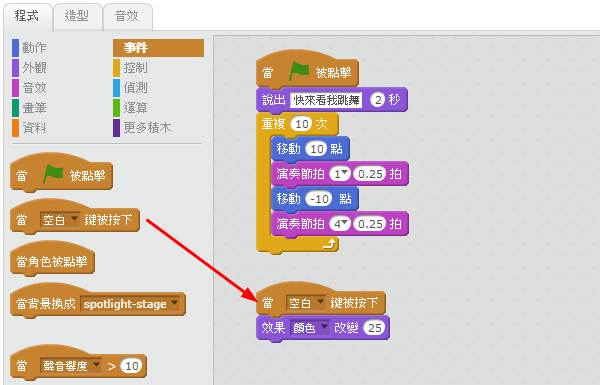Click the 2 seconds field in the say block
This screenshot has width=600, height=385.
378,100
